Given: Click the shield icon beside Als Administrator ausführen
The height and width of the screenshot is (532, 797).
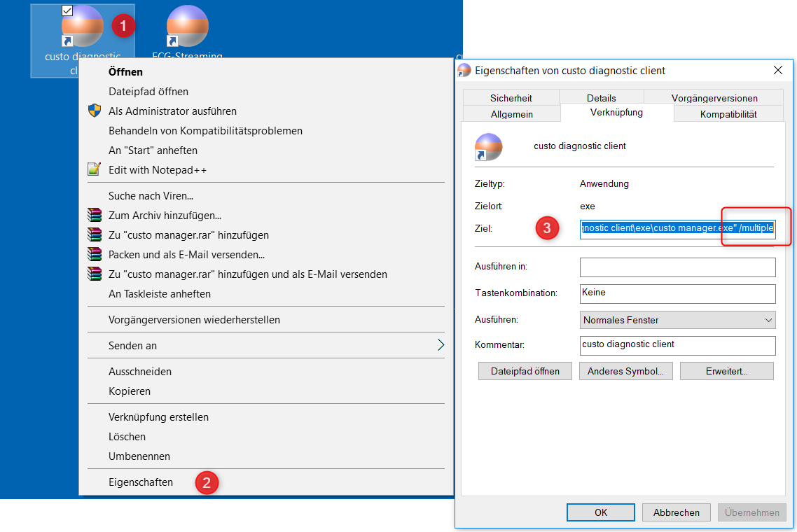Looking at the screenshot, I should click(95, 111).
